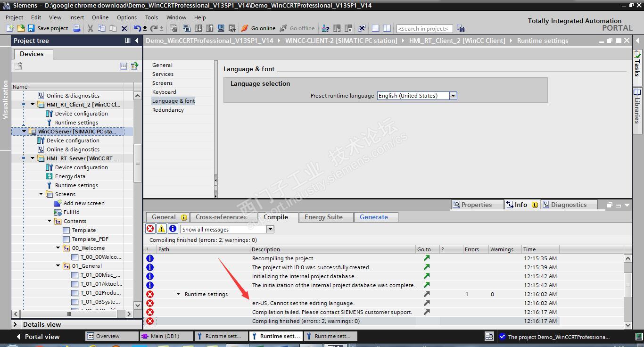644x347 pixels.
Task: Open the Preset runtime language dropdown
Action: tap(453, 96)
